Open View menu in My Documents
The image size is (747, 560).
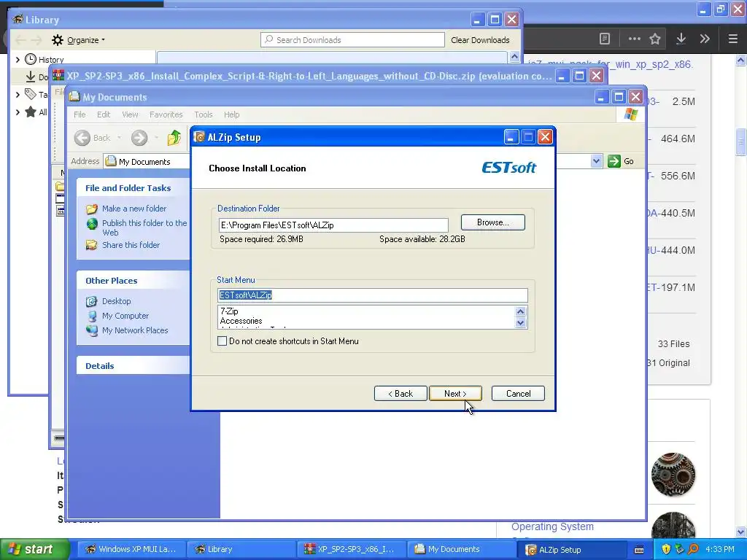point(130,114)
